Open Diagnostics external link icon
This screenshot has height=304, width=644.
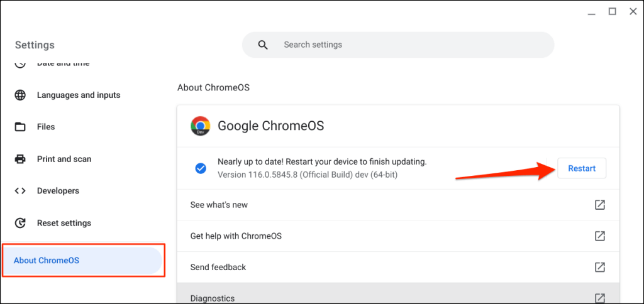point(600,298)
